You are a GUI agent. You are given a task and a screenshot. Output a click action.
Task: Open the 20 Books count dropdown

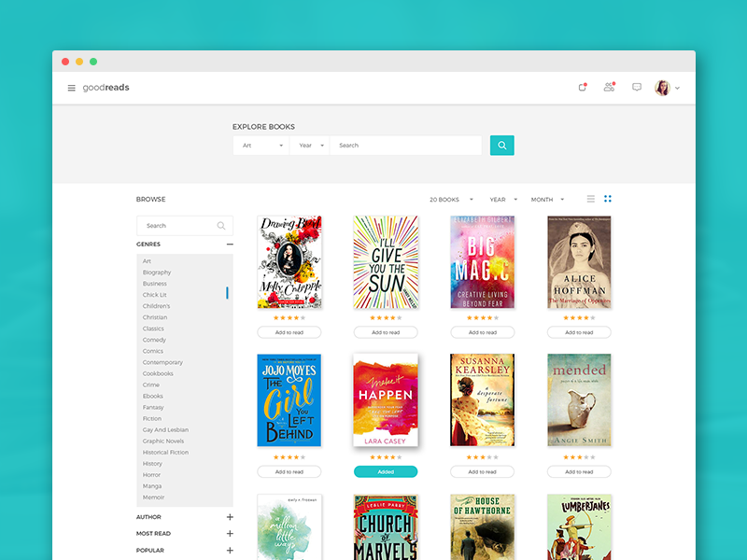[x=451, y=200]
